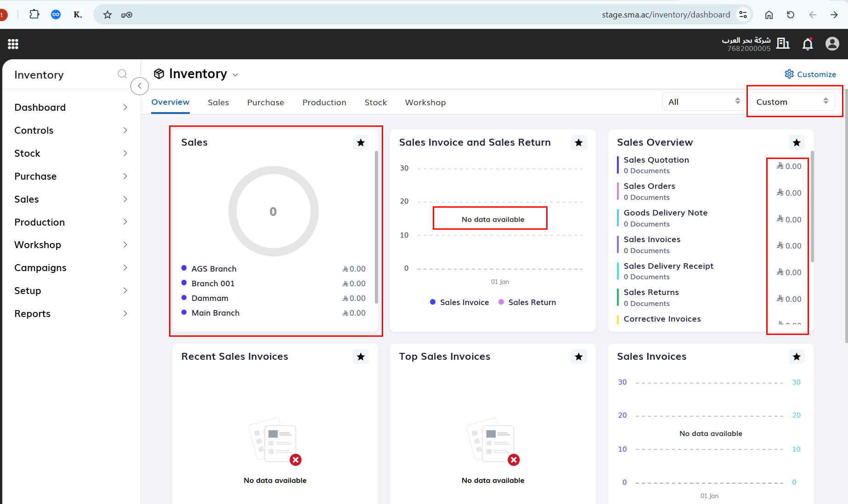Open the user profile avatar

click(x=832, y=44)
